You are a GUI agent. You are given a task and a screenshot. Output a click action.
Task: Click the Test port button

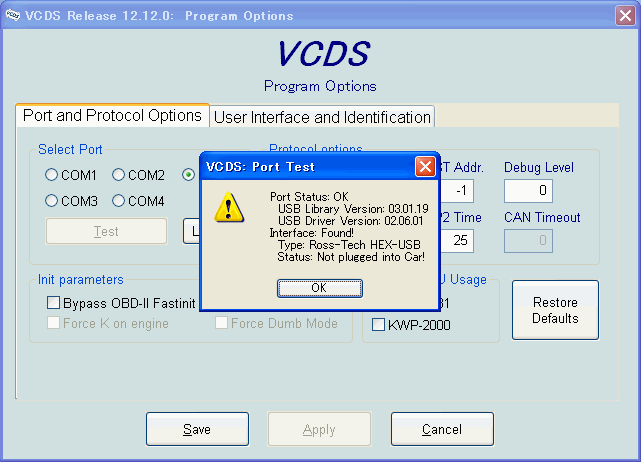[106, 231]
